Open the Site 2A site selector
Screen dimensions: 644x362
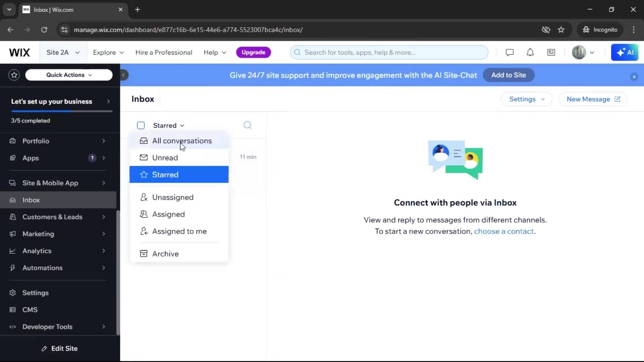click(63, 53)
